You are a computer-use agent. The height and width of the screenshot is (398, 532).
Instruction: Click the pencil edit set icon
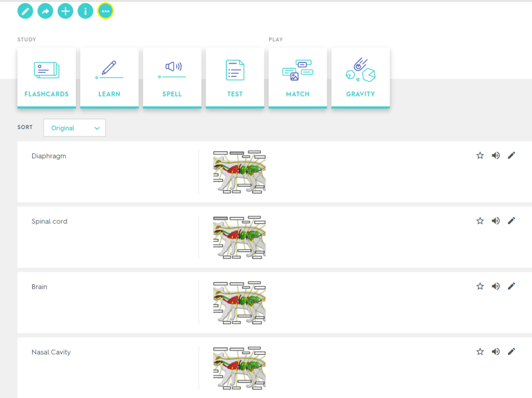(25, 11)
